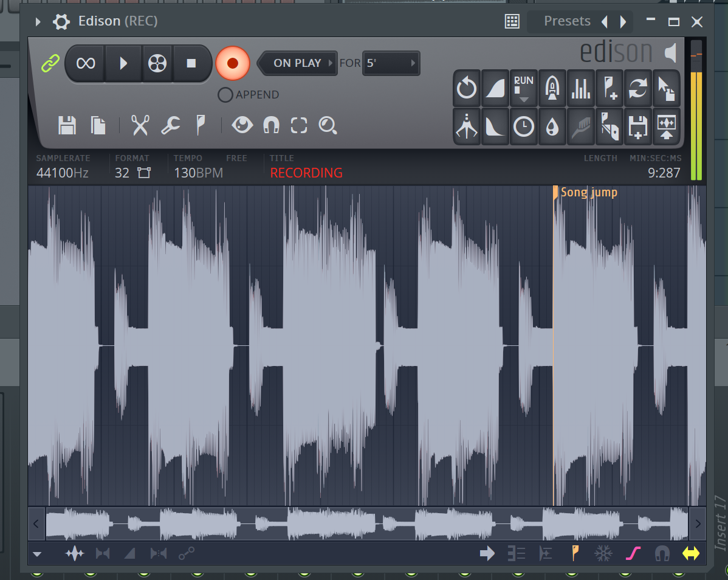The height and width of the screenshot is (580, 728).
Task: Open the pages edit menu
Action: (x=98, y=125)
